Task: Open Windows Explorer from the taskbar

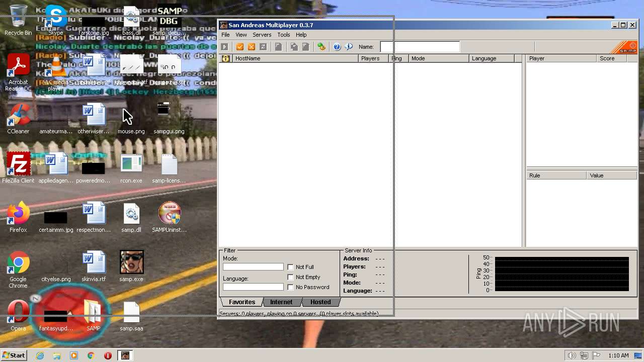Action: coord(57,355)
